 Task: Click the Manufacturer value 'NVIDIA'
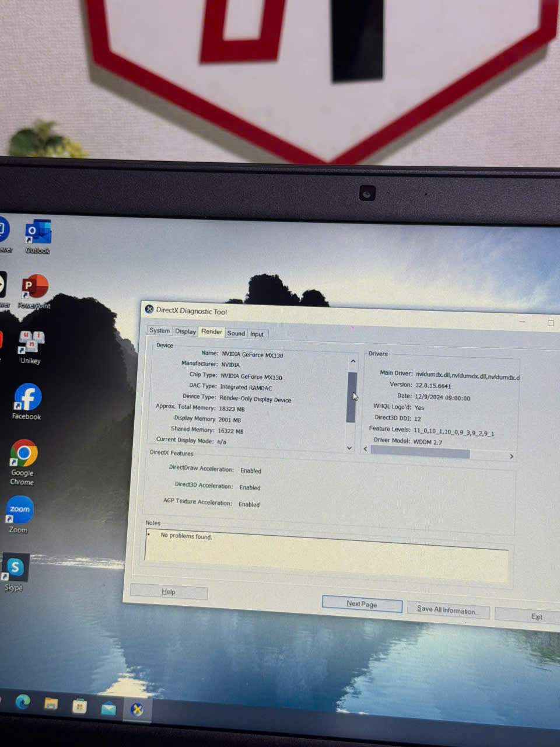click(x=230, y=365)
